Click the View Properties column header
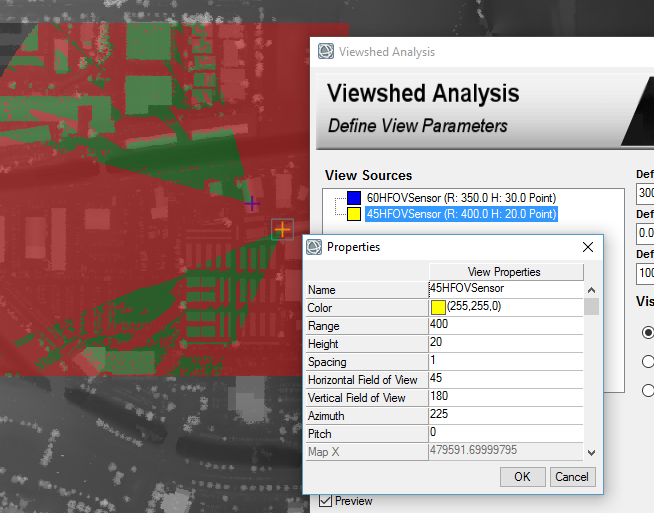This screenshot has width=654, height=513. [505, 272]
